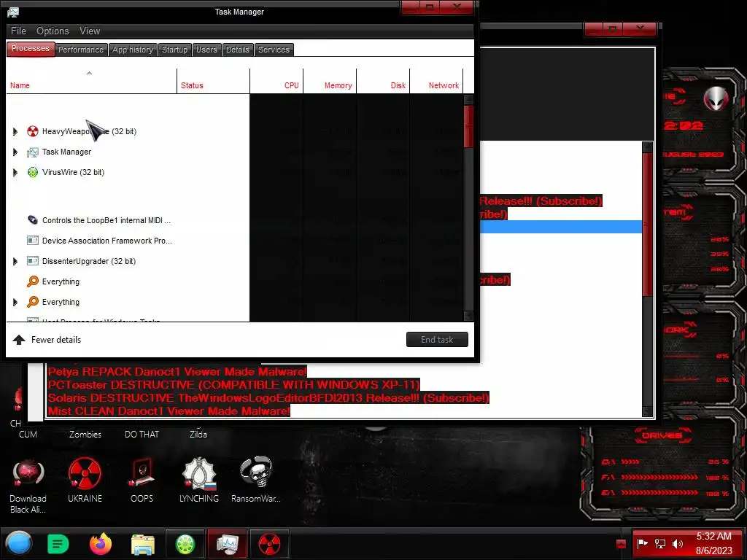Open the File menu in Task Manager
The image size is (747, 560).
tap(18, 31)
